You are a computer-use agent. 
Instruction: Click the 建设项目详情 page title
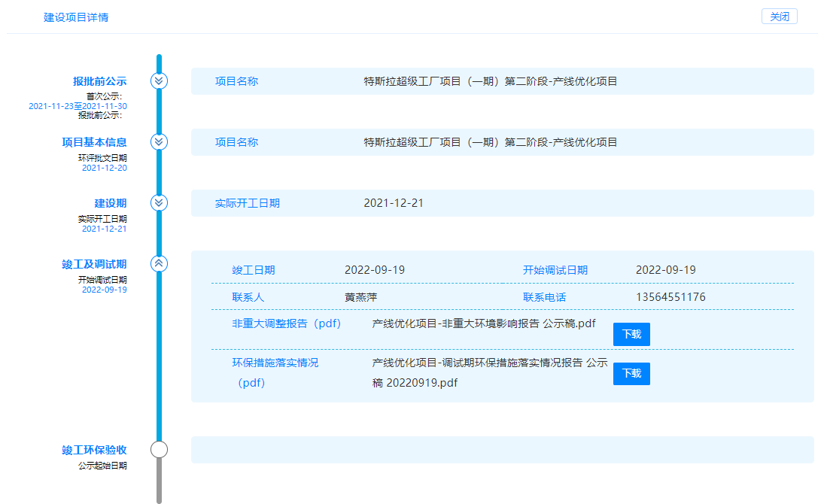click(x=76, y=17)
